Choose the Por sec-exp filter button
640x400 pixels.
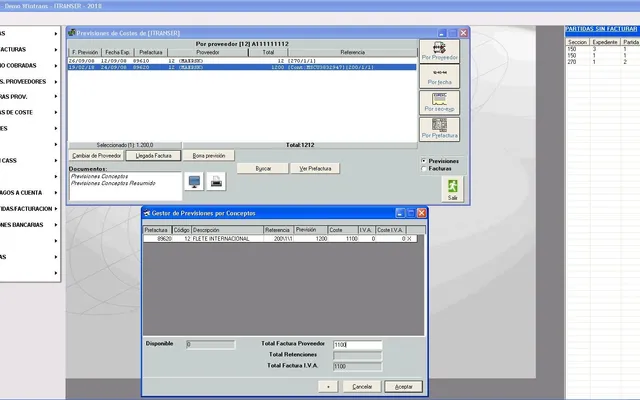tap(439, 102)
